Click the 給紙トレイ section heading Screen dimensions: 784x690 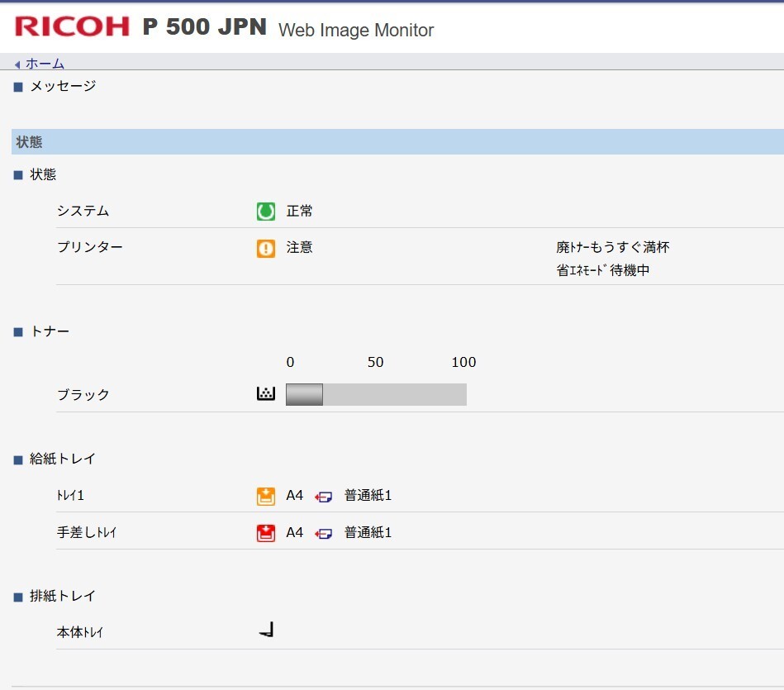[x=63, y=459]
